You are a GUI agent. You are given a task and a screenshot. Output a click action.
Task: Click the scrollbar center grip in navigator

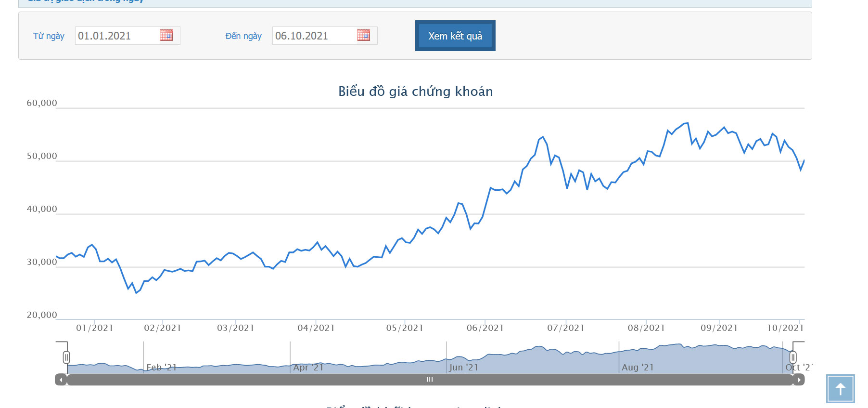point(430,380)
